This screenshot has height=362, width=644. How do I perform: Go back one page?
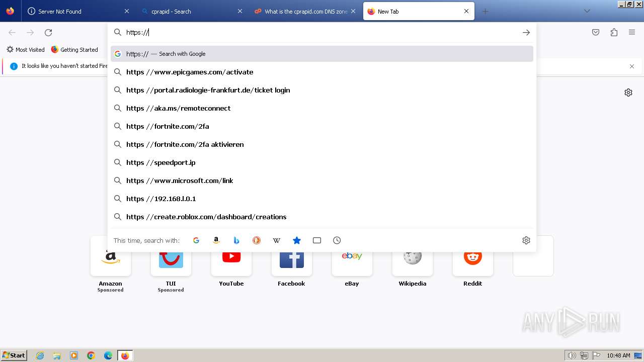pyautogui.click(x=12, y=33)
